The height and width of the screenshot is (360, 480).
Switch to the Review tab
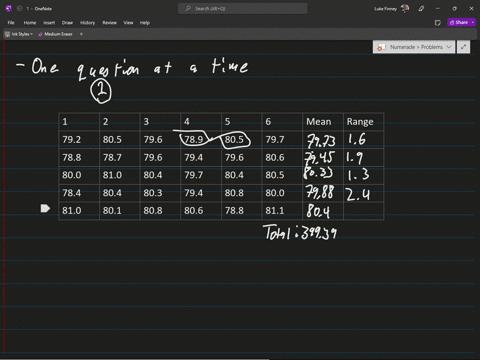(109, 23)
